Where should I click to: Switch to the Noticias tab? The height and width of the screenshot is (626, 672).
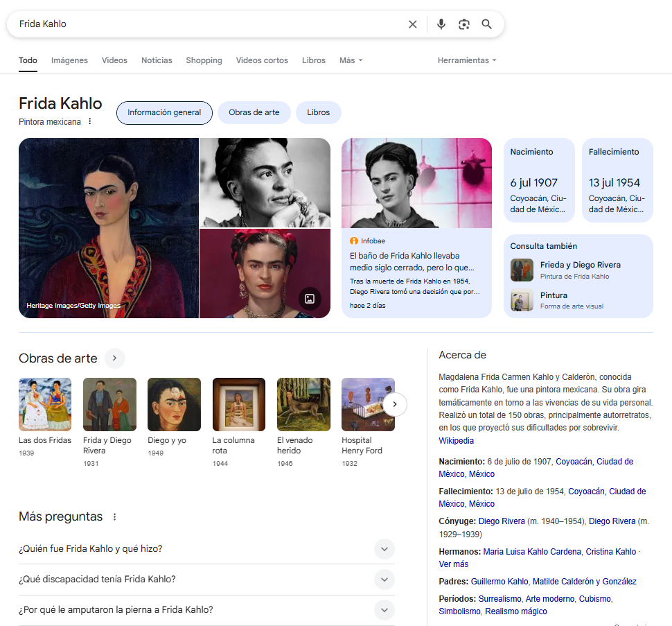[x=157, y=60]
